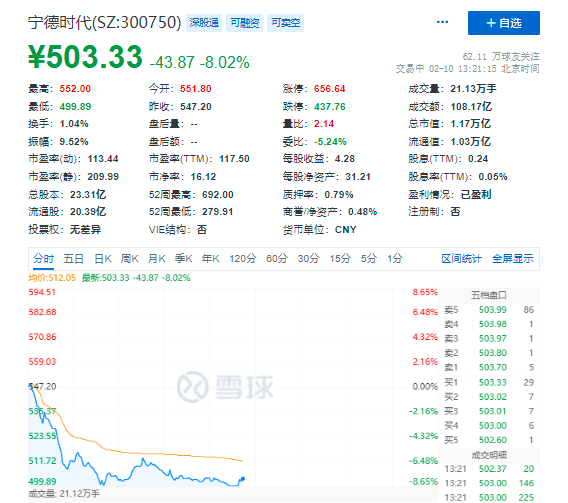
Task: Click the 最高 value 552.00
Action: point(75,89)
